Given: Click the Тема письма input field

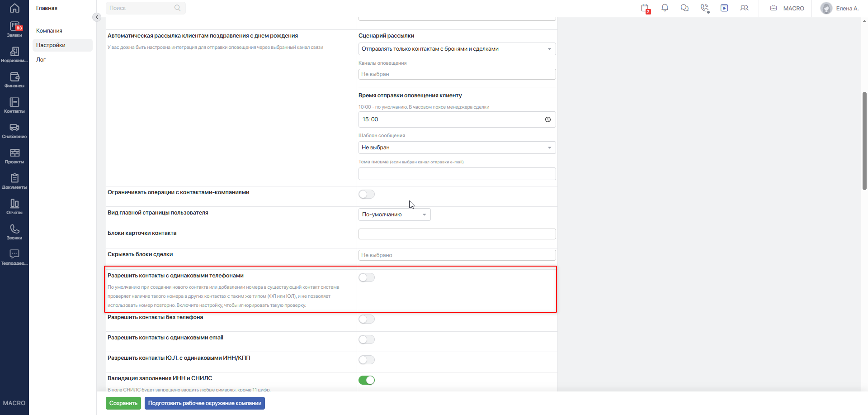Looking at the screenshot, I should point(457,174).
